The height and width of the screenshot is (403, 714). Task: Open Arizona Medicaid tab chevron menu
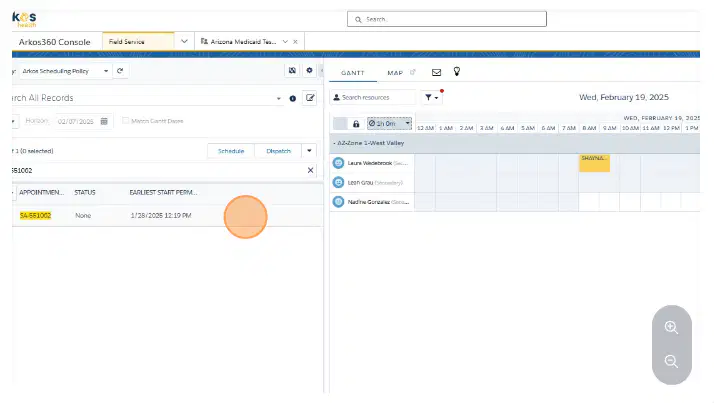286,42
